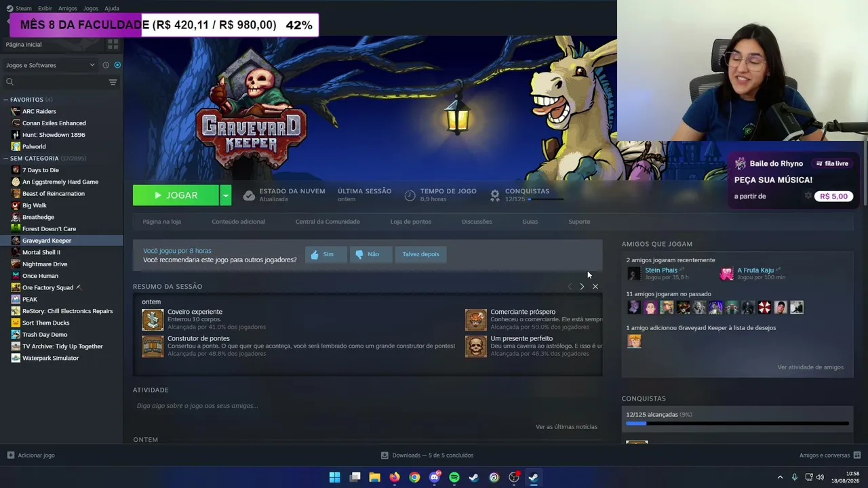Open the play options arrow beside JOGAR
Screen dimensions: 868x488
pos(226,195)
